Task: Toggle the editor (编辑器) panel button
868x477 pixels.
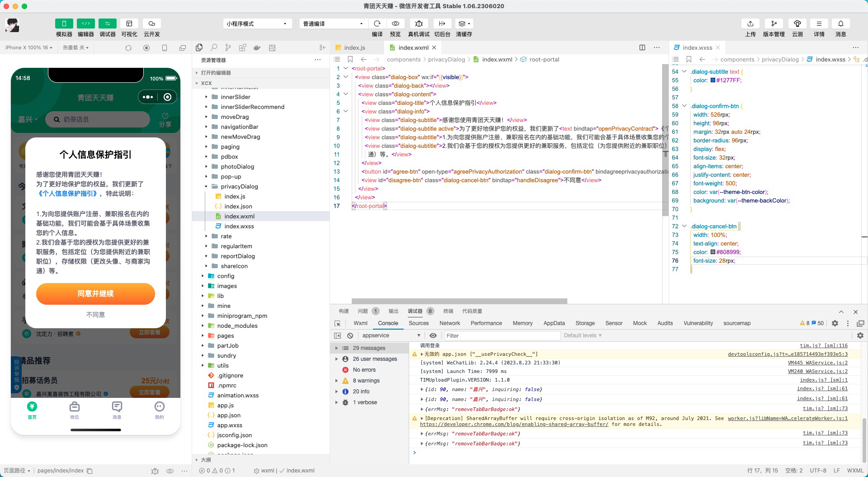Action: (85, 24)
